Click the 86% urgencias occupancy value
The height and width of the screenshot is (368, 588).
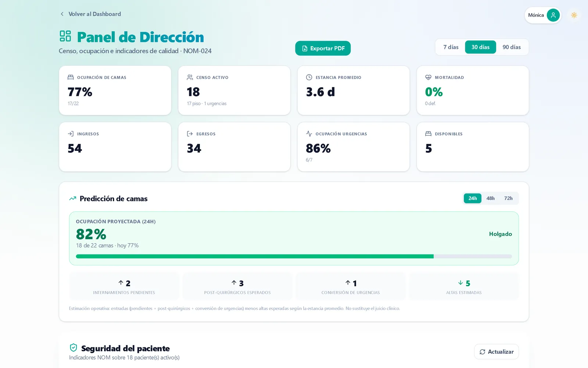pos(318,148)
